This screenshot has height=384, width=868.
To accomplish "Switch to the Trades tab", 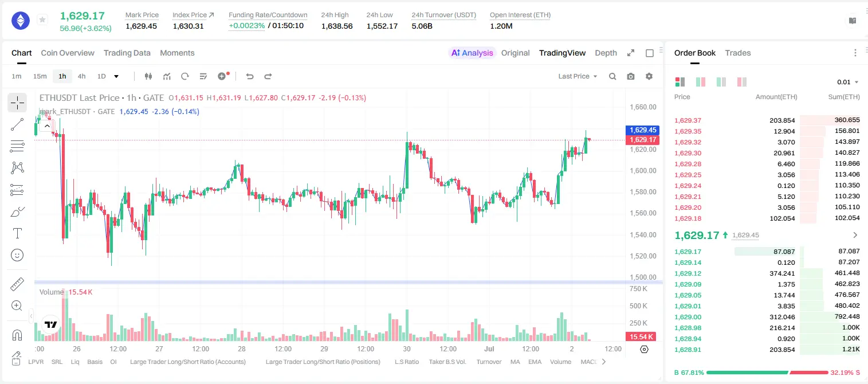I will pyautogui.click(x=738, y=53).
